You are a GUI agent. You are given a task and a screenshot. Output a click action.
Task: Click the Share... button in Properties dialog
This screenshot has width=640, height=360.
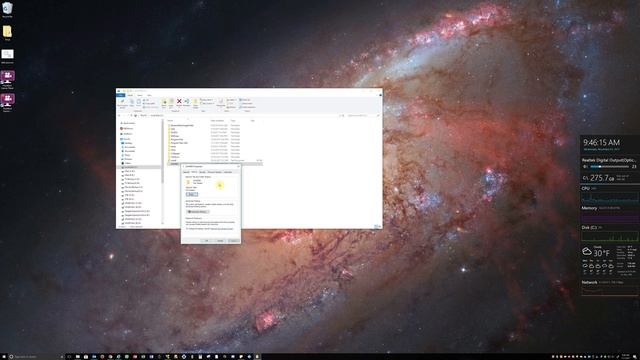192,194
